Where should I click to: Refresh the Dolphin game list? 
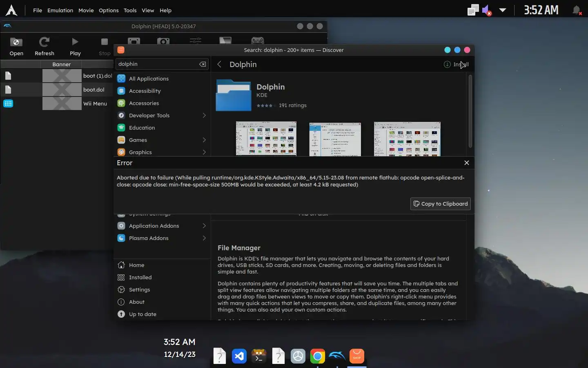coord(45,46)
